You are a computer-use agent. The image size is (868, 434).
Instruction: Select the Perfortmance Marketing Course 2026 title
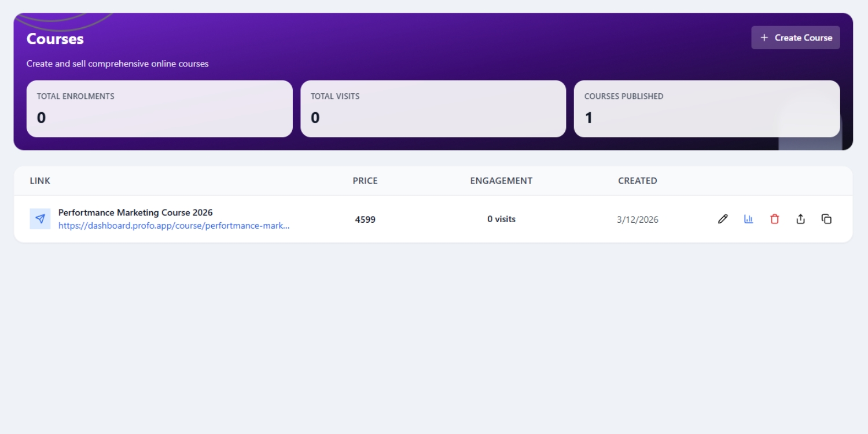click(135, 212)
